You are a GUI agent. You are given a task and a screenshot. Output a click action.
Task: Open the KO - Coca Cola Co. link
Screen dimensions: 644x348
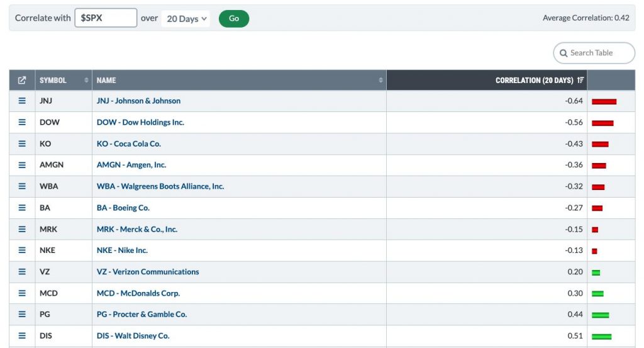(x=128, y=144)
